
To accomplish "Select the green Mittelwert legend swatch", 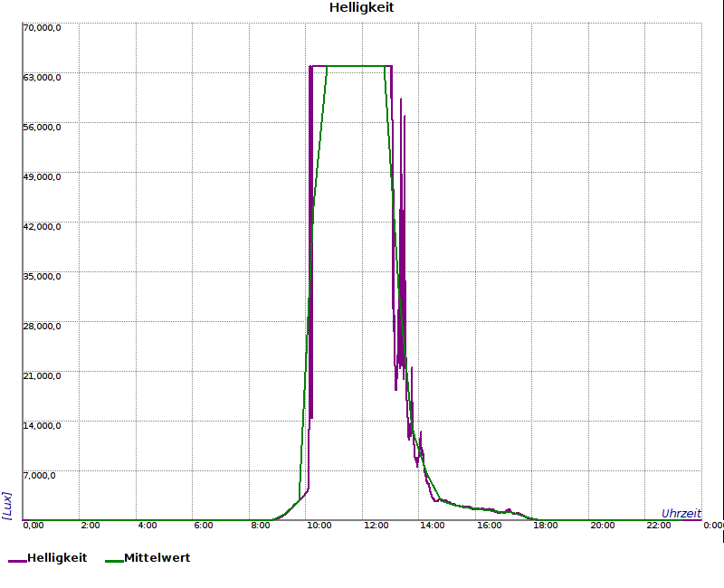I will point(115,561).
